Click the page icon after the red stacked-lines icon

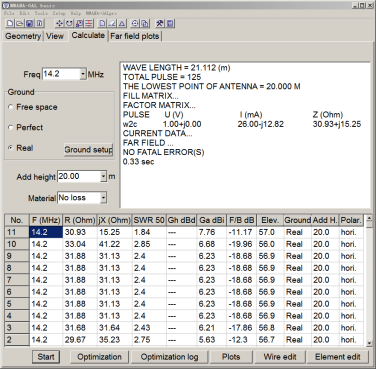pos(102,23)
